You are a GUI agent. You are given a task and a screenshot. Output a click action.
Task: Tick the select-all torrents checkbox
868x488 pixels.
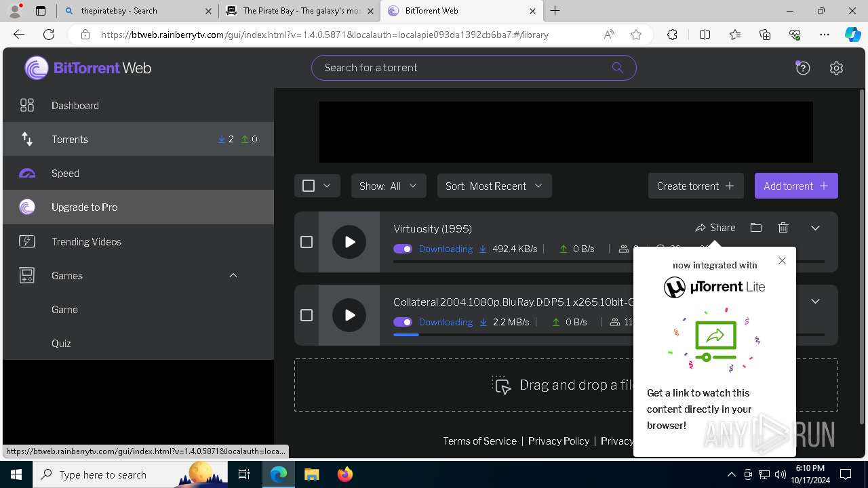click(309, 186)
